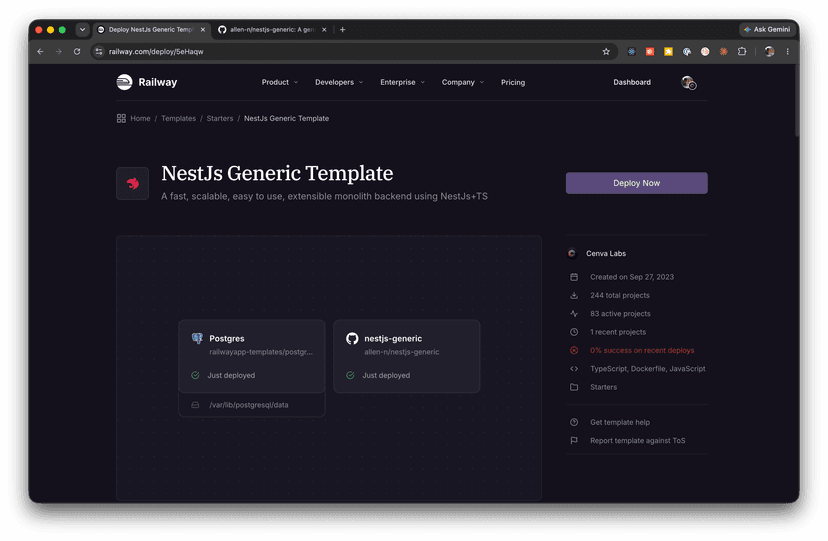
Task: Open the tab search dropdown arrow
Action: tap(82, 30)
